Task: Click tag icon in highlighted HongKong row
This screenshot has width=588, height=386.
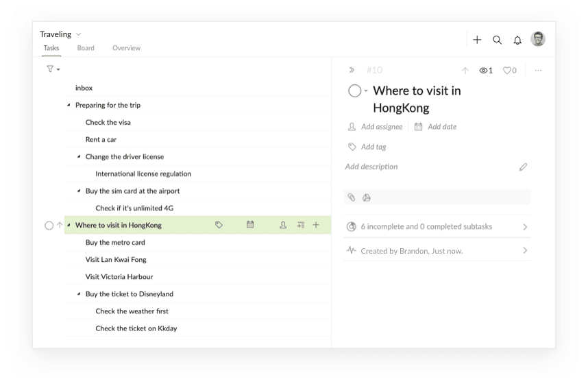Action: click(219, 225)
